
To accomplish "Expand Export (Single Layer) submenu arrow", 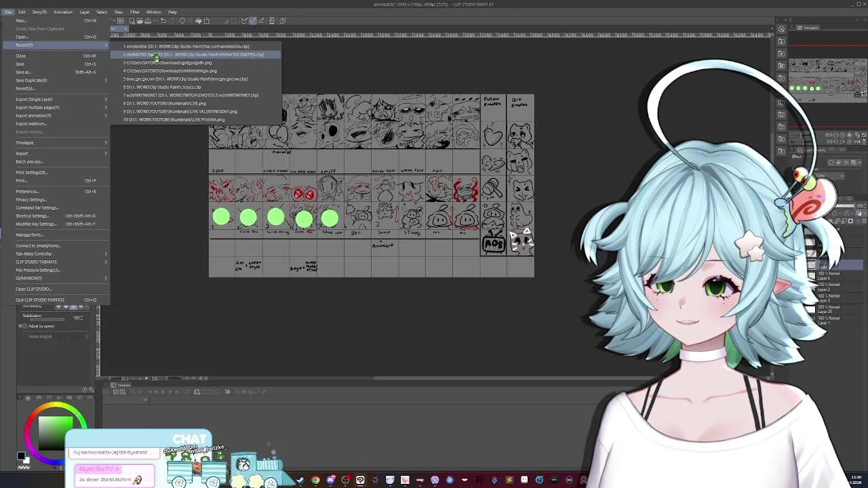I will tap(106, 99).
